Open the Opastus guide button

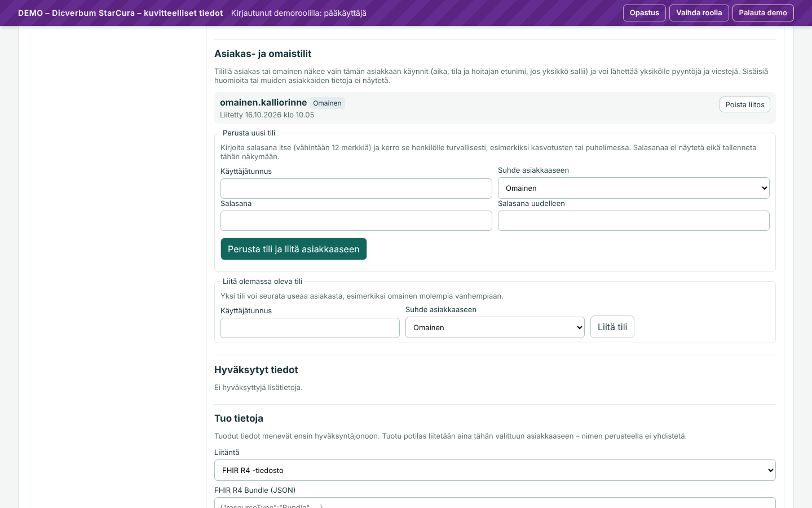644,13
